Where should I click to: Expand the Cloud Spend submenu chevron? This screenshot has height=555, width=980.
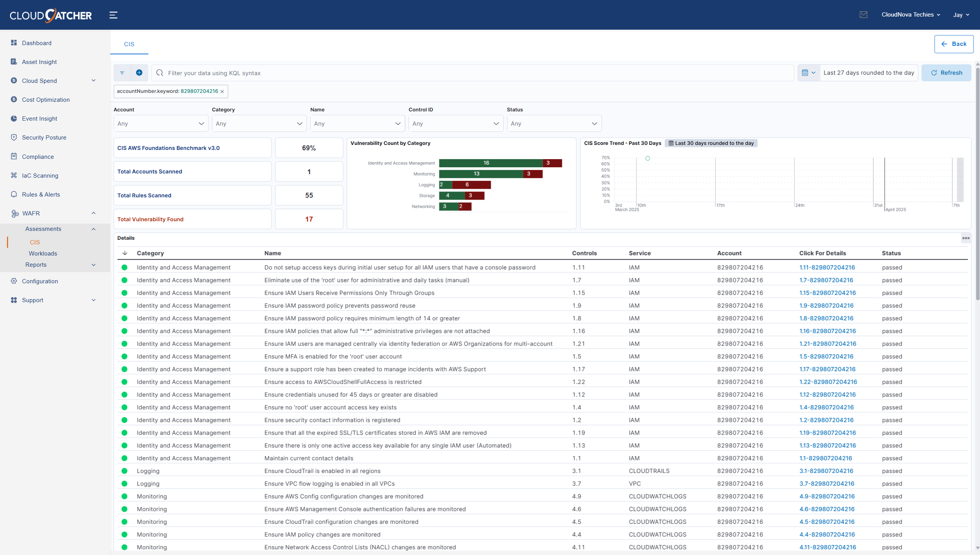click(x=94, y=81)
